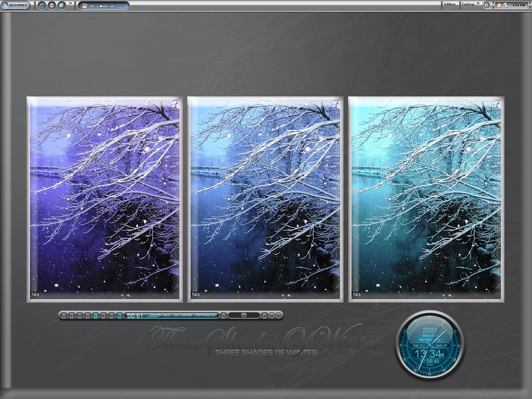Show hidden system tray icons
Viewport: 532px width, 399px height.
coord(486,5)
